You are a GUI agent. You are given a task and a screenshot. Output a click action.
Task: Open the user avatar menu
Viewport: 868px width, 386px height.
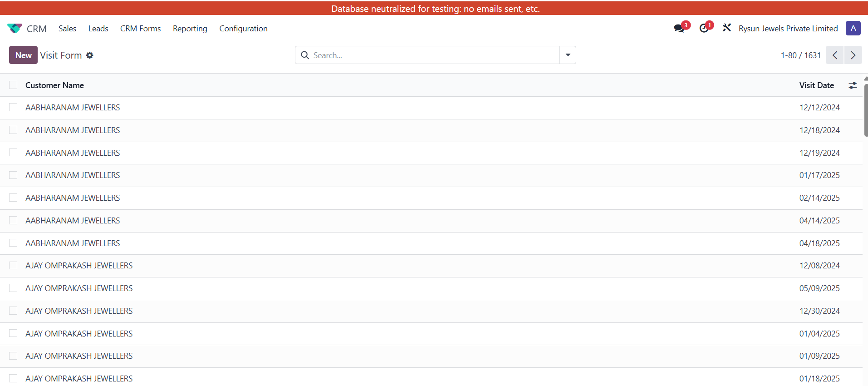click(853, 28)
